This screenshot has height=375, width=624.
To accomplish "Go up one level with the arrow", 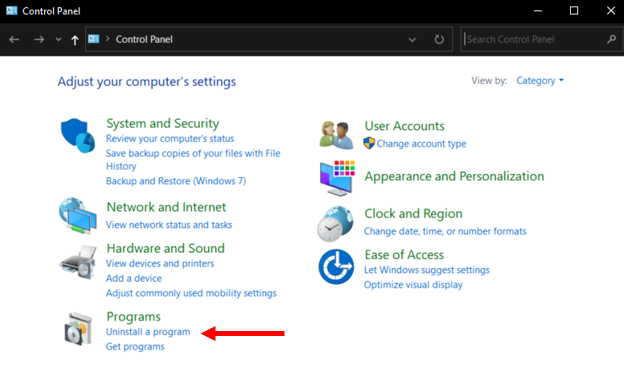I will point(74,39).
